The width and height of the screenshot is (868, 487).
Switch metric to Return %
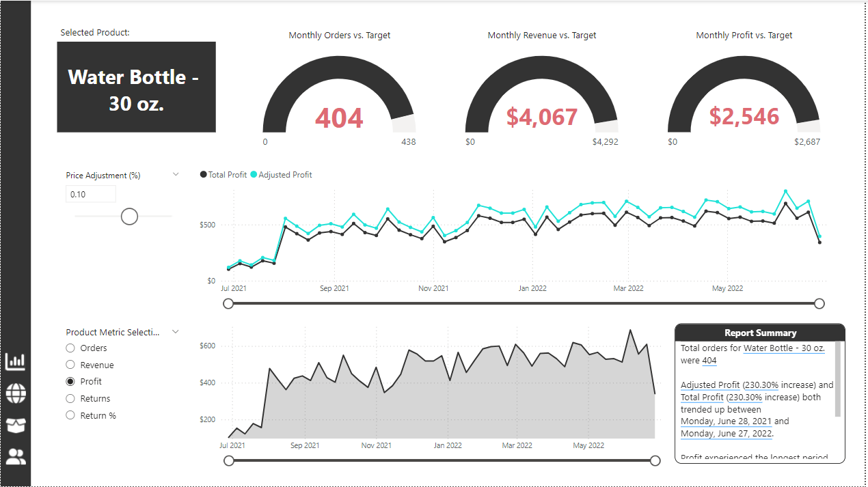tap(70, 415)
